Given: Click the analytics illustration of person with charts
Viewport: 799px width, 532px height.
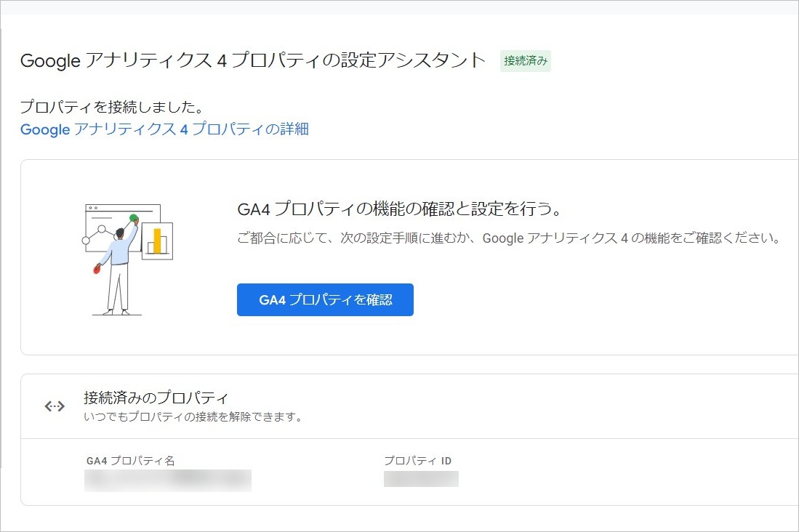Looking at the screenshot, I should click(127, 259).
